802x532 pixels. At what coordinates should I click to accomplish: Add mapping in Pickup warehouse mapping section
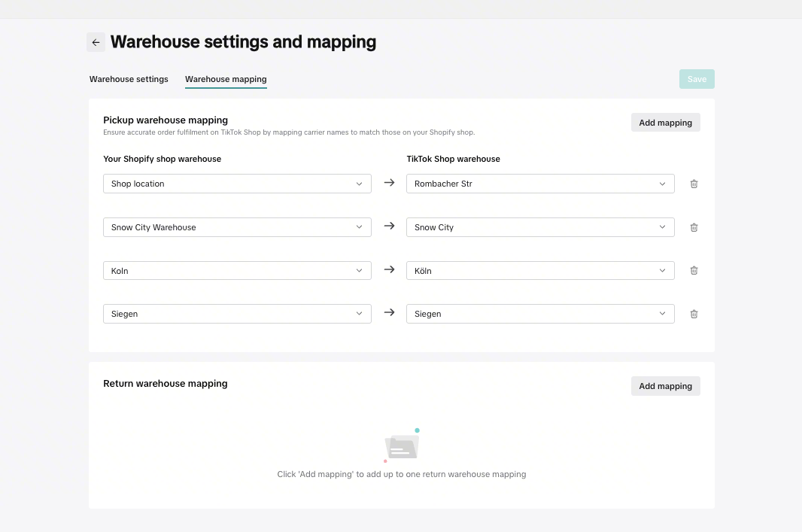click(x=665, y=123)
